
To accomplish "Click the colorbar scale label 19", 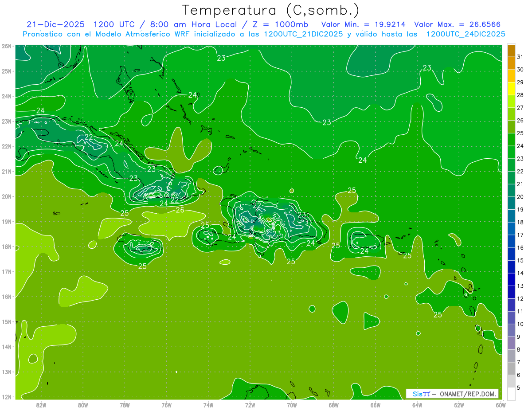I will click(520, 210).
